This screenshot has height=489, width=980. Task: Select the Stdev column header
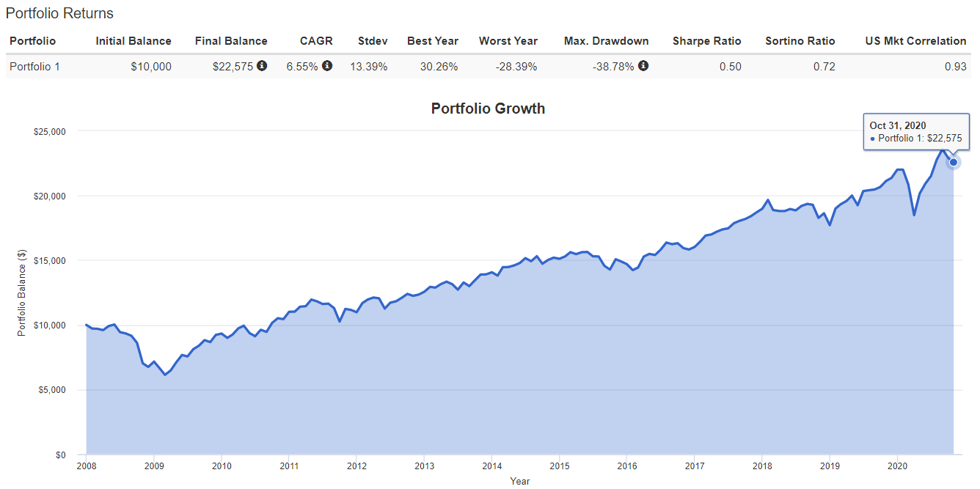(373, 41)
